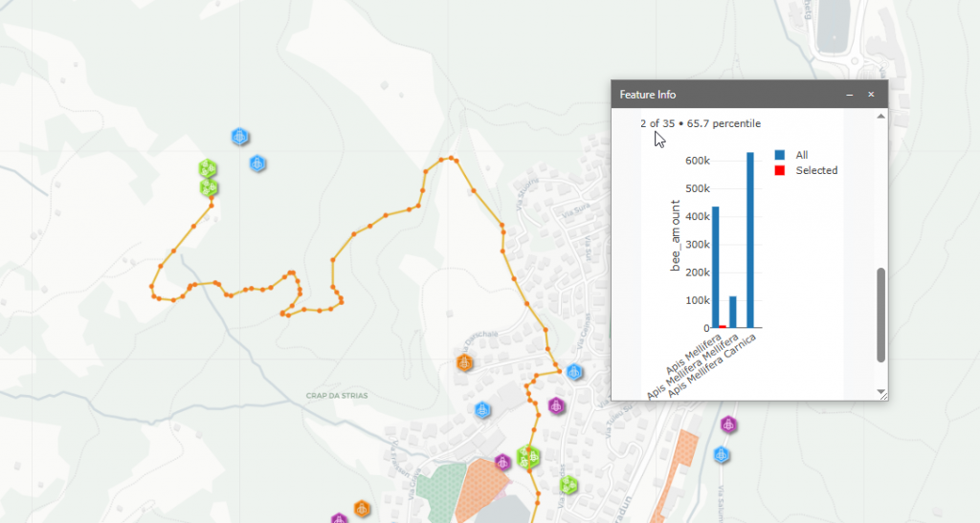Select the blue beehive marker beside the trail's end
The height and width of the screenshot is (523, 980).
574,372
